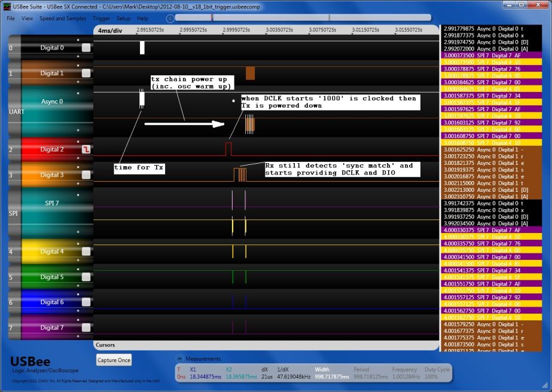Click the plus icon under Digital 3
Image resolution: width=552 pixels, height=392 pixels.
tap(78, 183)
